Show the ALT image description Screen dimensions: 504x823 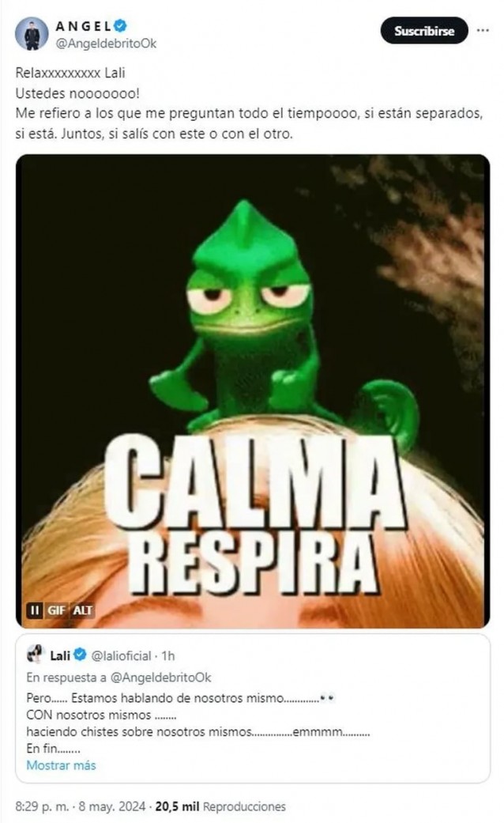click(x=82, y=610)
